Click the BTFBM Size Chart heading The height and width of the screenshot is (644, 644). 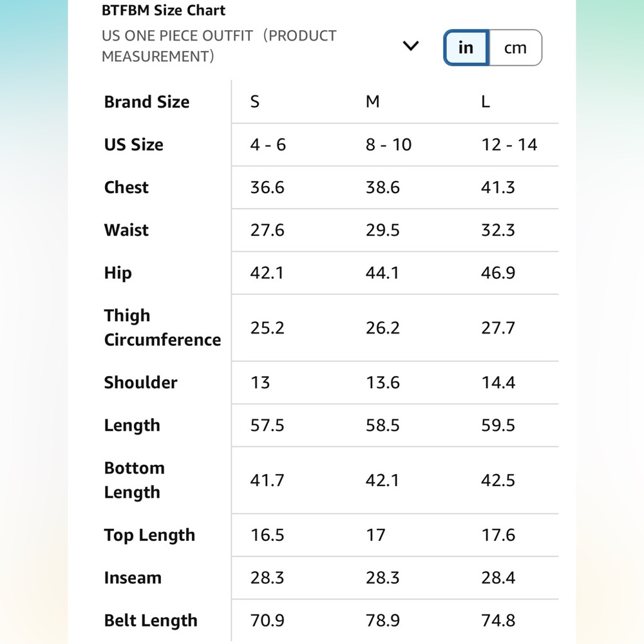164,10
